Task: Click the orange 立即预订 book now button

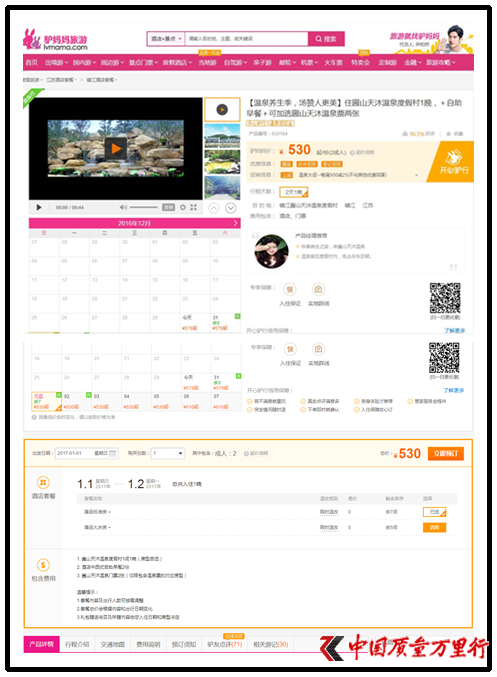Action: point(446,454)
